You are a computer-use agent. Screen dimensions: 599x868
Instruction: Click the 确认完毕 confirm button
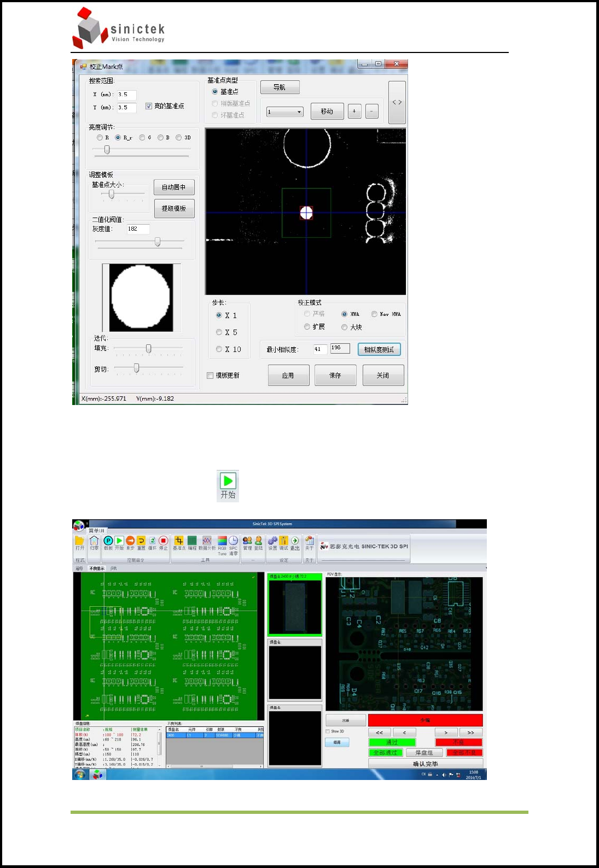click(426, 764)
